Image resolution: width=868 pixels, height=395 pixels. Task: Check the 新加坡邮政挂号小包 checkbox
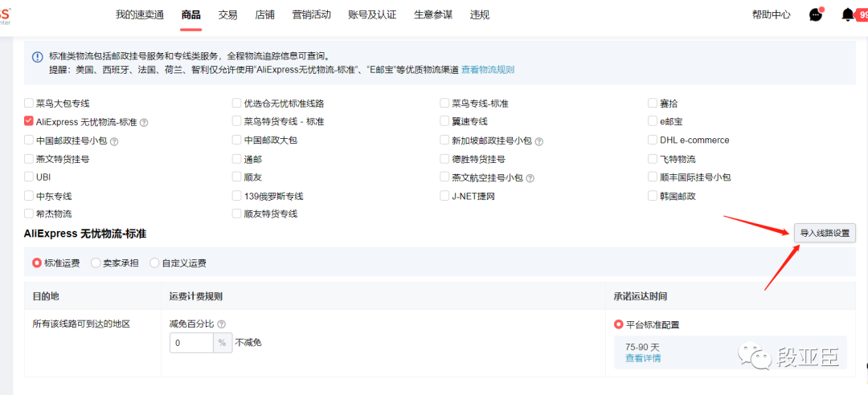(x=444, y=140)
